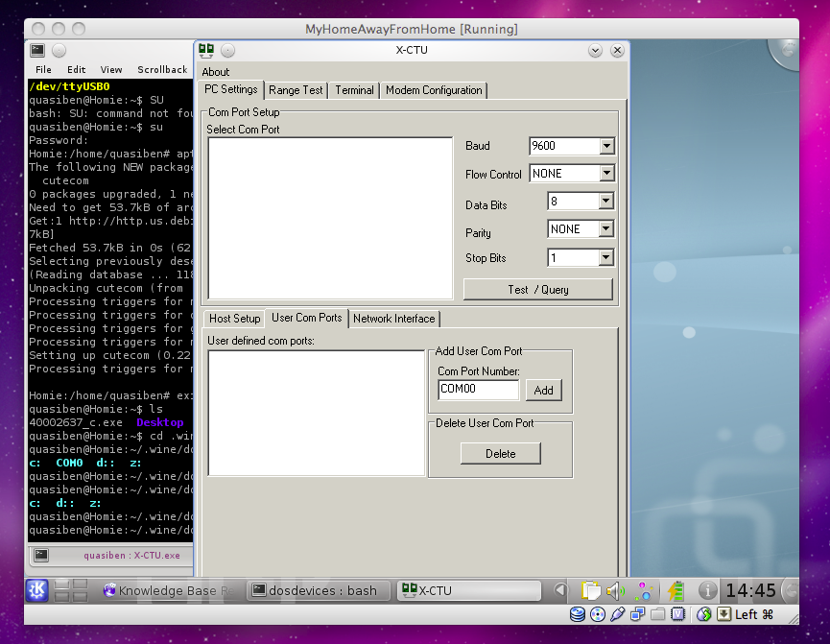Image resolution: width=830 pixels, height=644 pixels.
Task: Click the VirtualBox shared folders status icon
Action: pos(657,614)
